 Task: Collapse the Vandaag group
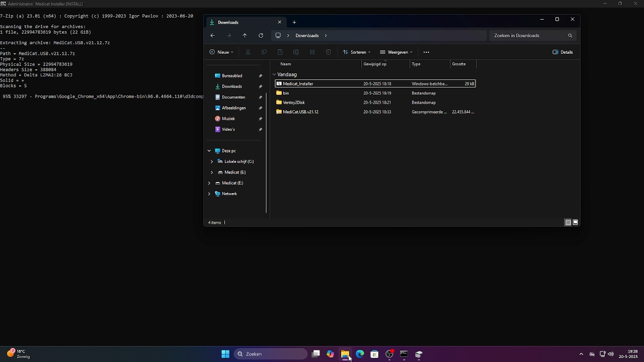(x=274, y=74)
